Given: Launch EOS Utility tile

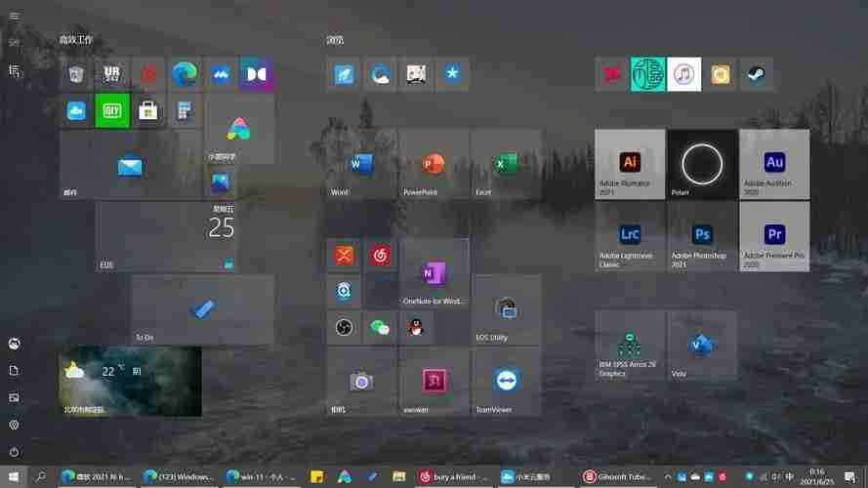Looking at the screenshot, I should tap(506, 309).
